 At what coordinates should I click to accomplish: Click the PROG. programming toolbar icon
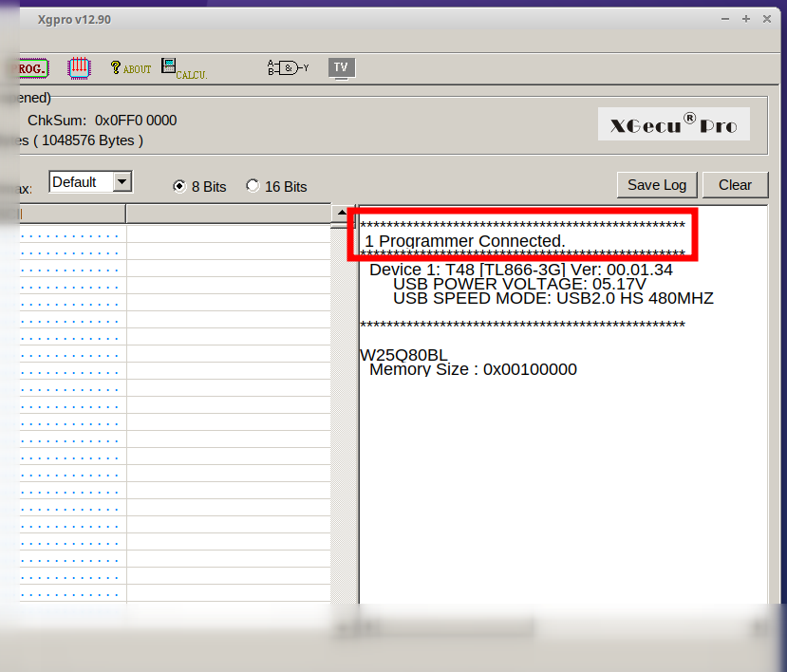[x=32, y=68]
